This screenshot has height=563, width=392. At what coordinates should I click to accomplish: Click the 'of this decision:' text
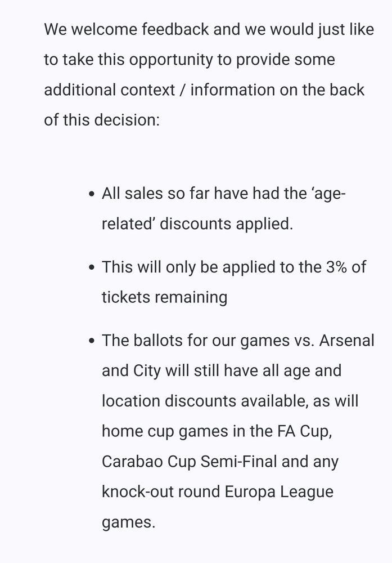[102, 120]
